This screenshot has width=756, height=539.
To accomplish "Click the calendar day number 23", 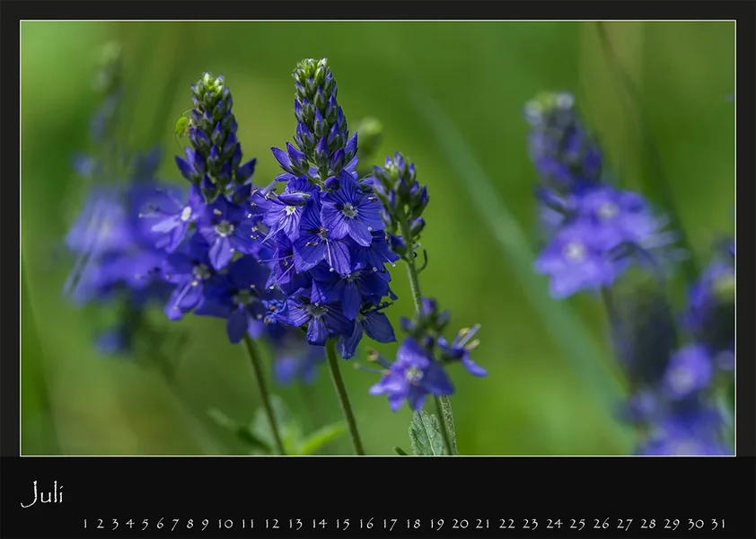I will click(x=531, y=524).
